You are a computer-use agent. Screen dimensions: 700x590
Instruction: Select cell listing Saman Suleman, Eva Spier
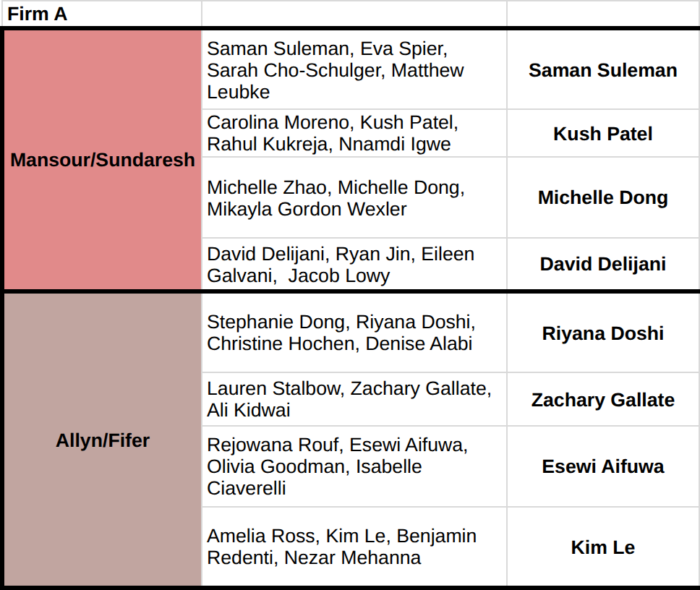[354, 70]
